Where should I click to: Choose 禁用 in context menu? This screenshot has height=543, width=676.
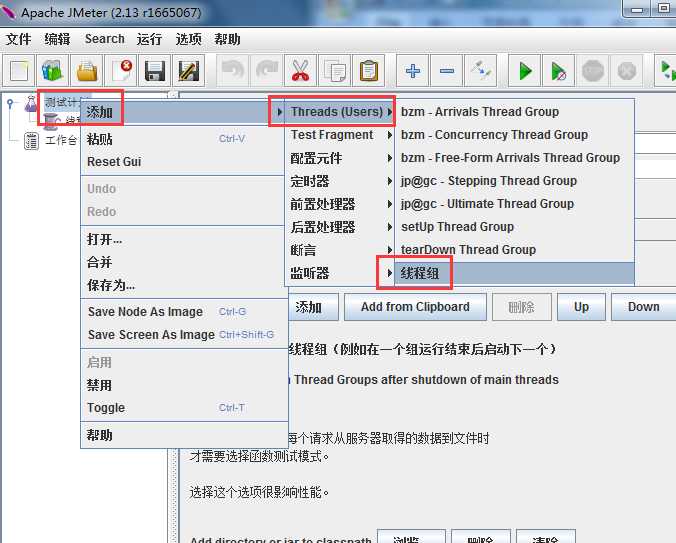[184, 385]
